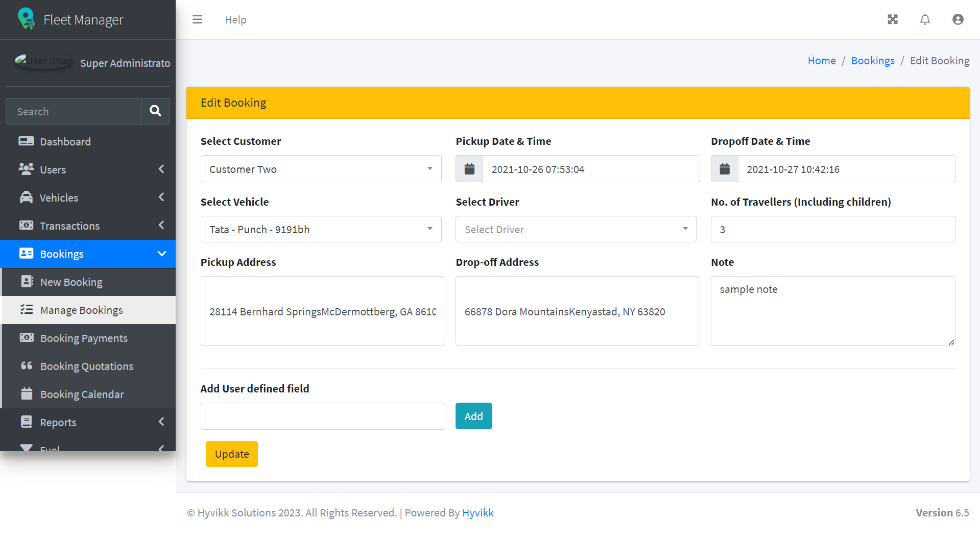
Task: Click the Fleet Manager title text
Action: 83,20
